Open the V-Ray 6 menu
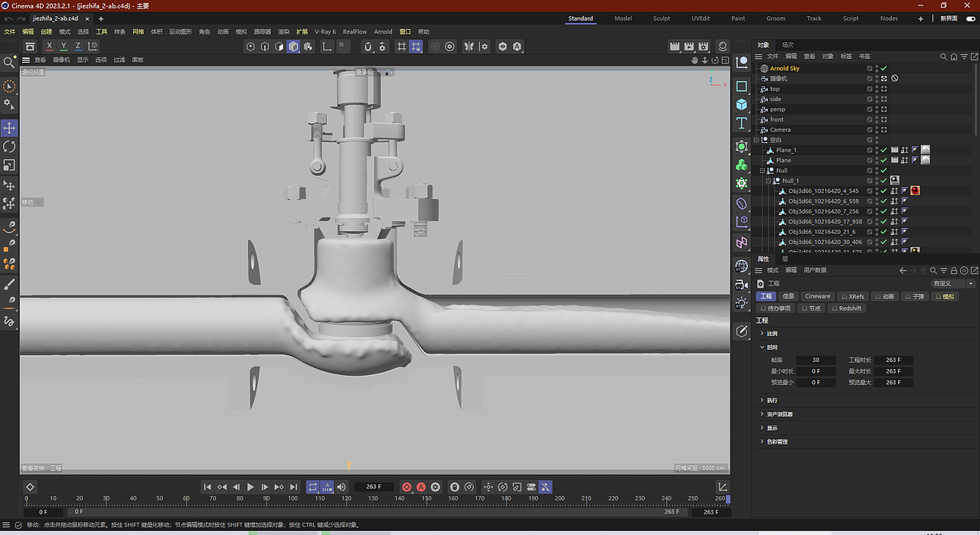 click(x=325, y=32)
